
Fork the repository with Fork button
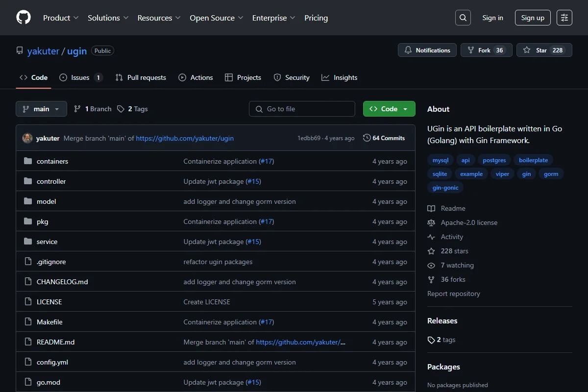486,50
